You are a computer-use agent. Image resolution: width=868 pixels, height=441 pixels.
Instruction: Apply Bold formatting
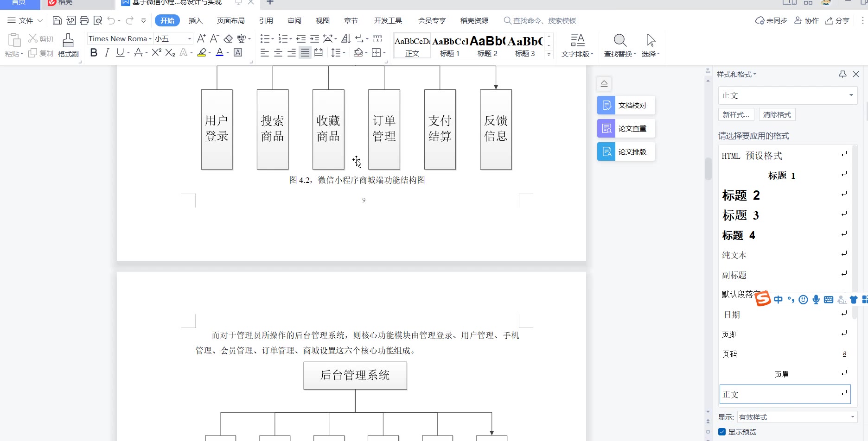click(x=94, y=52)
